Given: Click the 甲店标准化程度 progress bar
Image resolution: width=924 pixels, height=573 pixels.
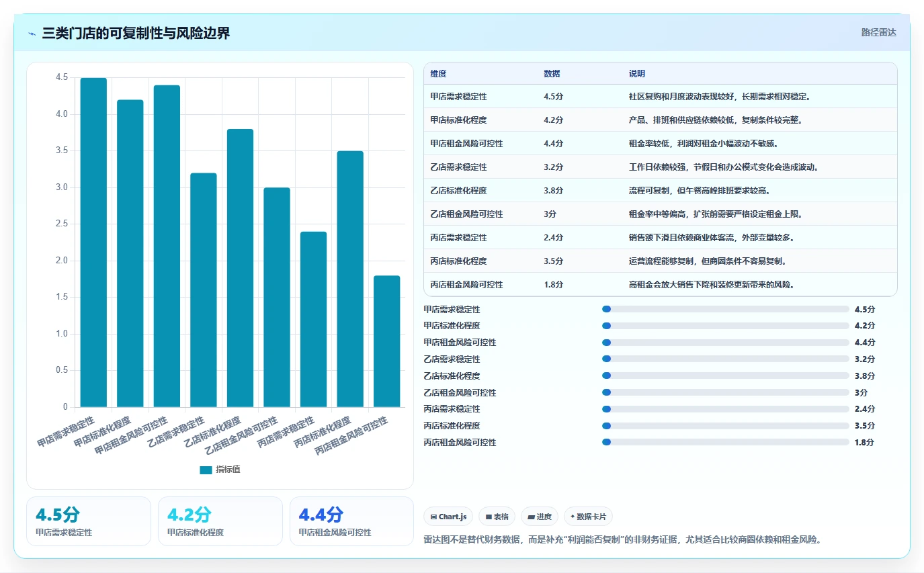Looking at the screenshot, I should (x=726, y=326).
